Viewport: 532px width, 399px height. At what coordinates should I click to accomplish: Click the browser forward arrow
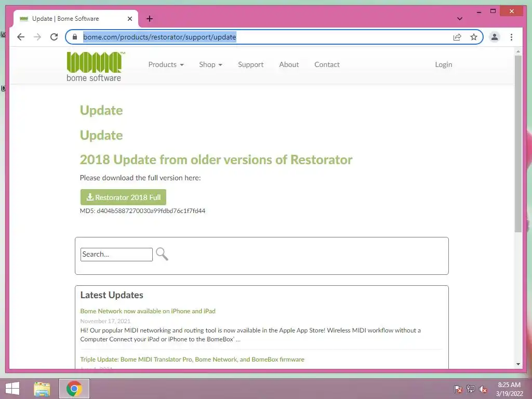(x=37, y=37)
